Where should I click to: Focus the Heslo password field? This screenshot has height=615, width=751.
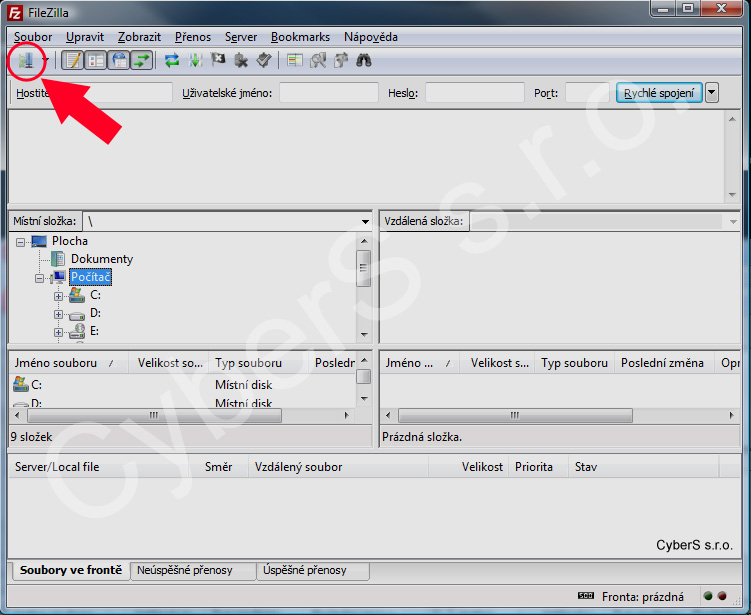[475, 93]
